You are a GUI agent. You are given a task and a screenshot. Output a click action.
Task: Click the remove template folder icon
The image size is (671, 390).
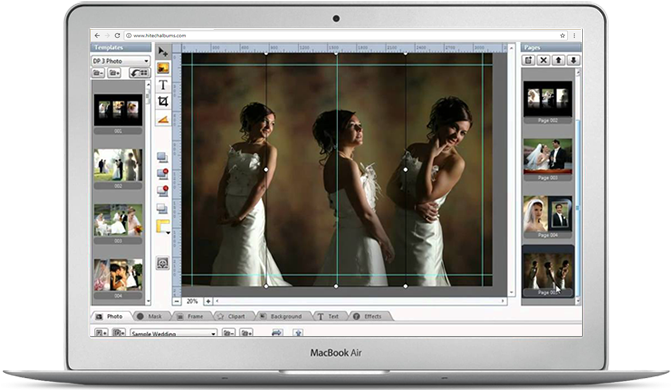click(98, 73)
